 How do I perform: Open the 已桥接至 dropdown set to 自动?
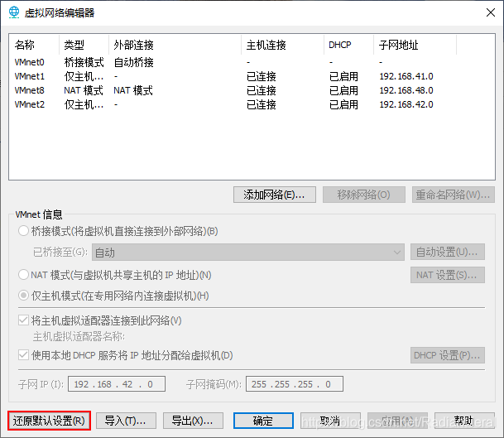248,253
